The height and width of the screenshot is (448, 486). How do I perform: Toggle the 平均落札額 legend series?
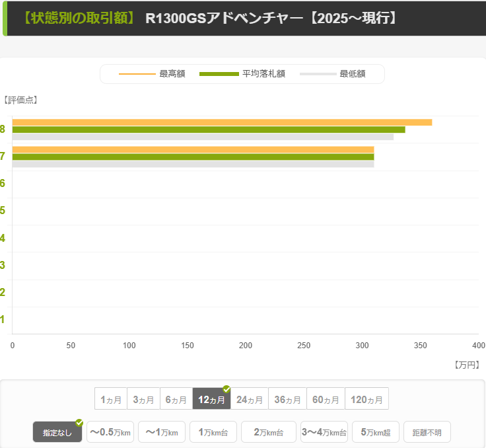point(242,74)
